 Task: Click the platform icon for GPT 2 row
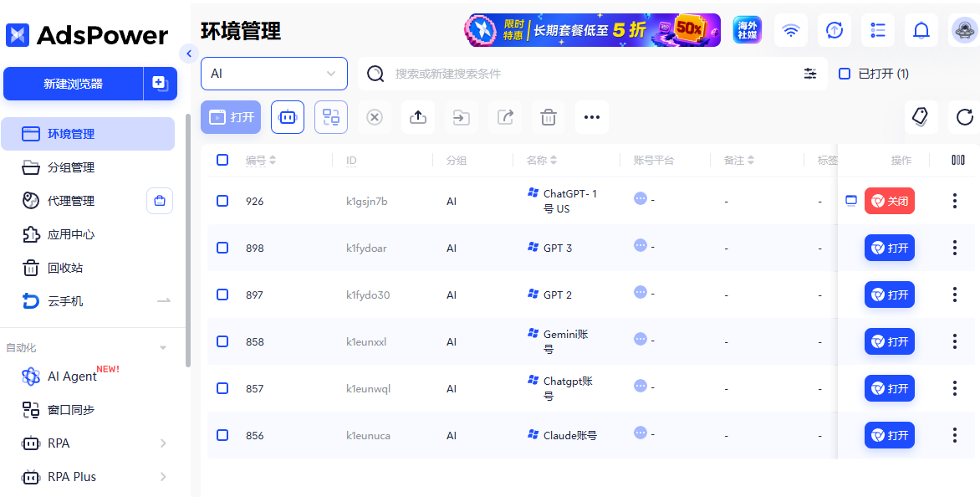pyautogui.click(x=640, y=291)
